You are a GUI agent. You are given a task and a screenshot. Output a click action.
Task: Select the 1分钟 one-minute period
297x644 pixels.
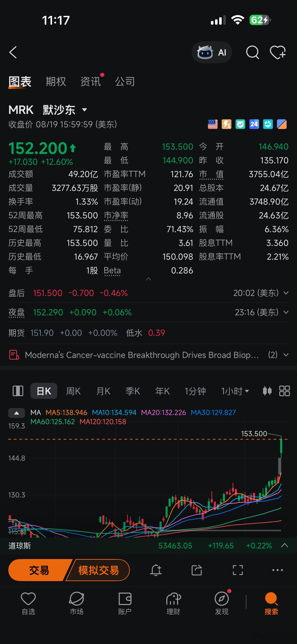(195, 391)
